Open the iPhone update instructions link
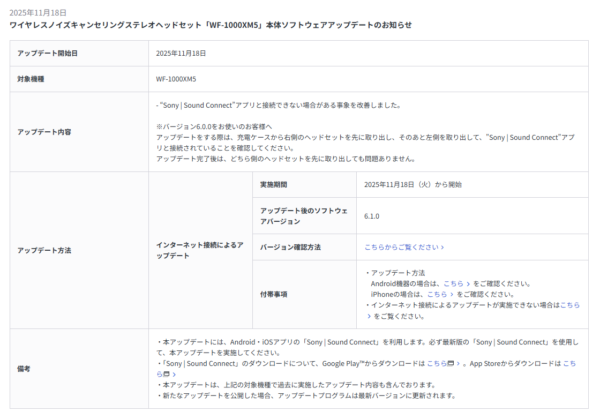600x419 pixels. point(436,294)
